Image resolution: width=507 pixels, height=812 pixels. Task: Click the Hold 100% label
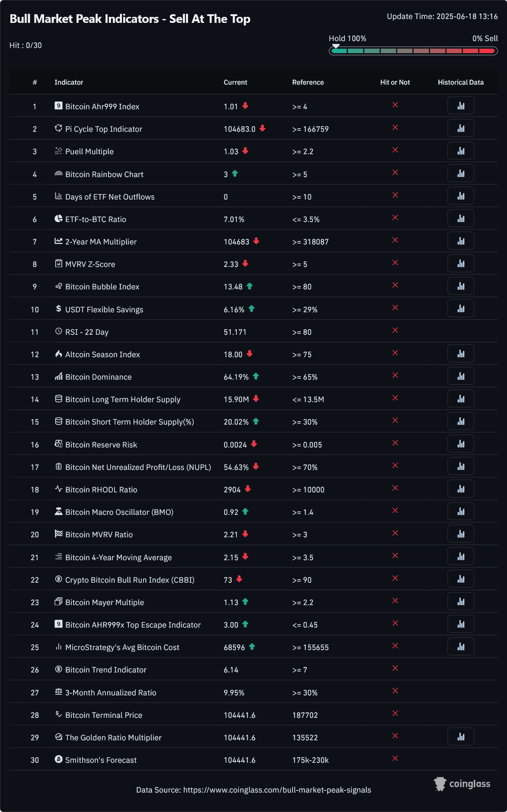pyautogui.click(x=348, y=38)
